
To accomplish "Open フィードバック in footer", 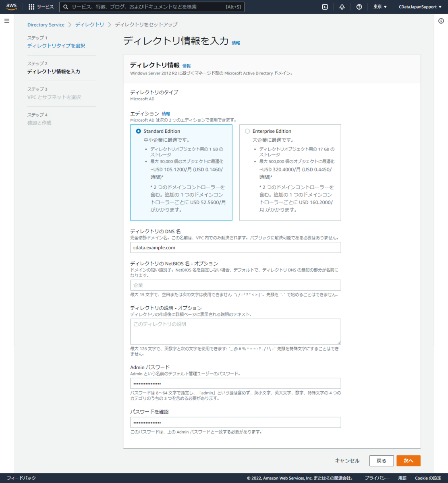I will click(x=21, y=478).
